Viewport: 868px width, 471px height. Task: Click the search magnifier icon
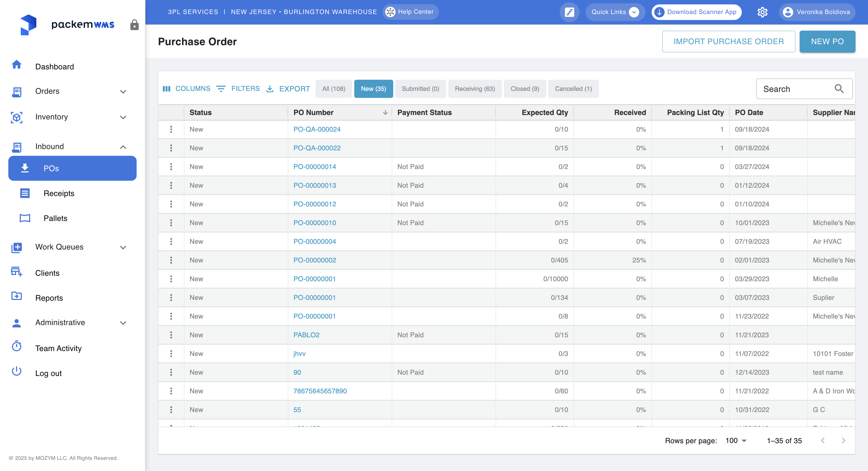[839, 89]
